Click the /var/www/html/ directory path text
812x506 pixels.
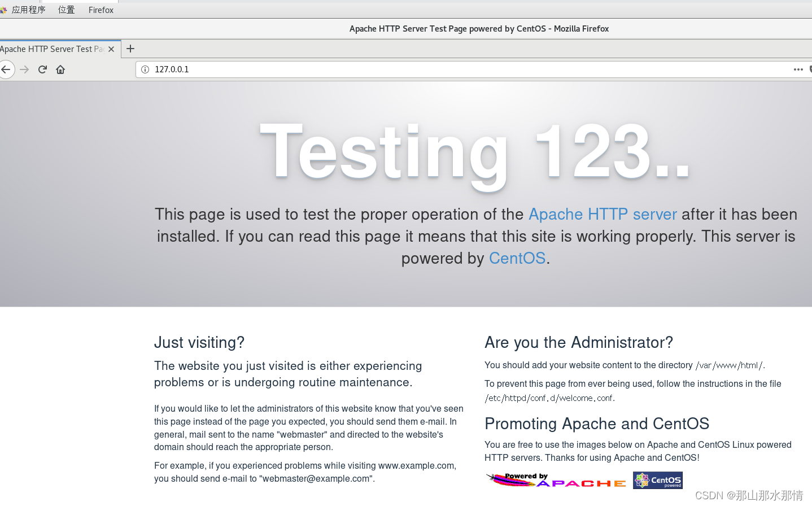(x=730, y=365)
